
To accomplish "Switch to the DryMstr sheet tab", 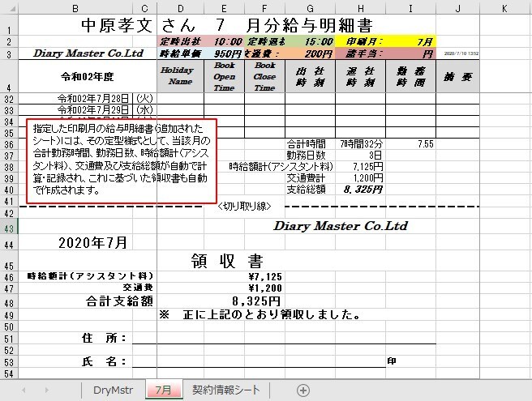I will [113, 390].
